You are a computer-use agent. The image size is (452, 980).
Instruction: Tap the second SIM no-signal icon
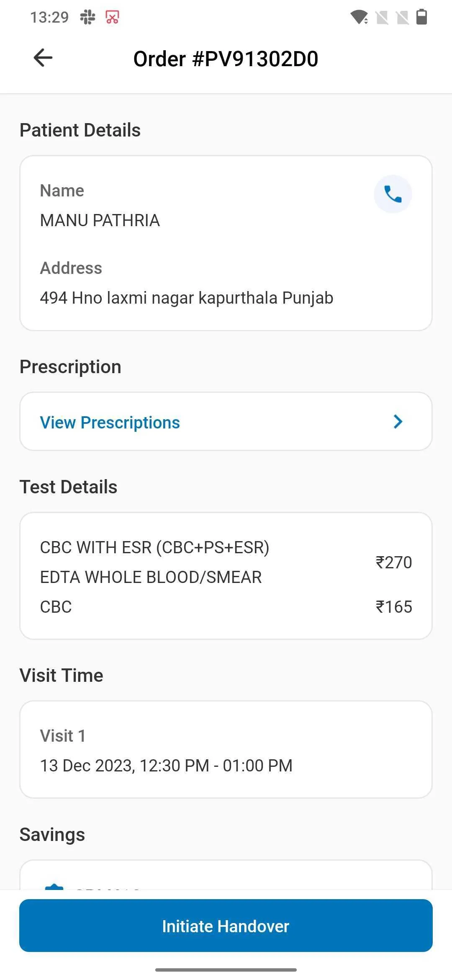click(402, 17)
